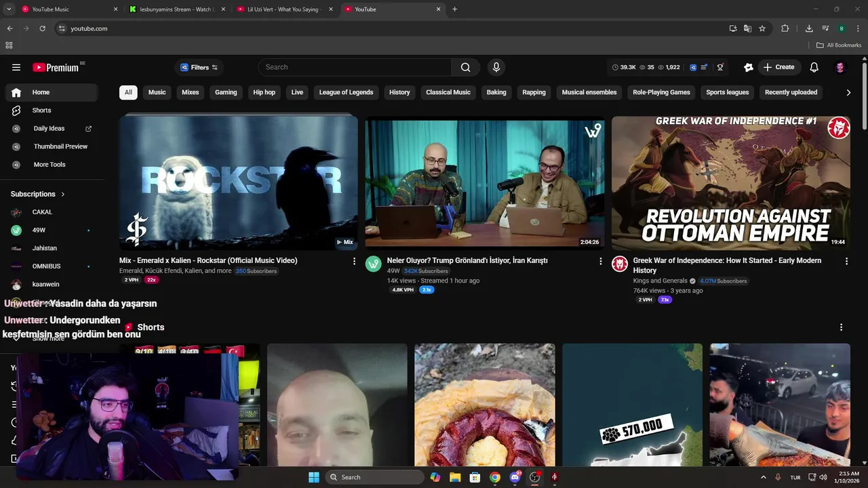
Task: Go to Home in the sidebar
Action: [x=52, y=92]
